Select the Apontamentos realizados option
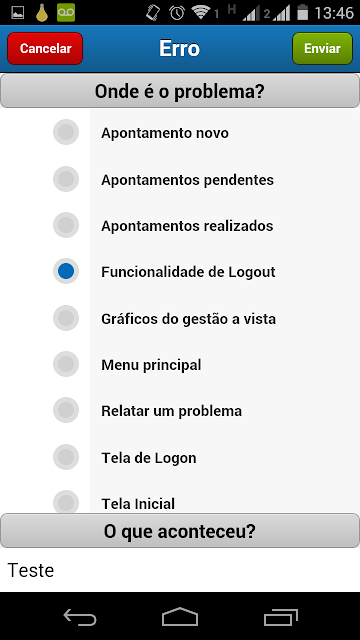 coord(66,225)
